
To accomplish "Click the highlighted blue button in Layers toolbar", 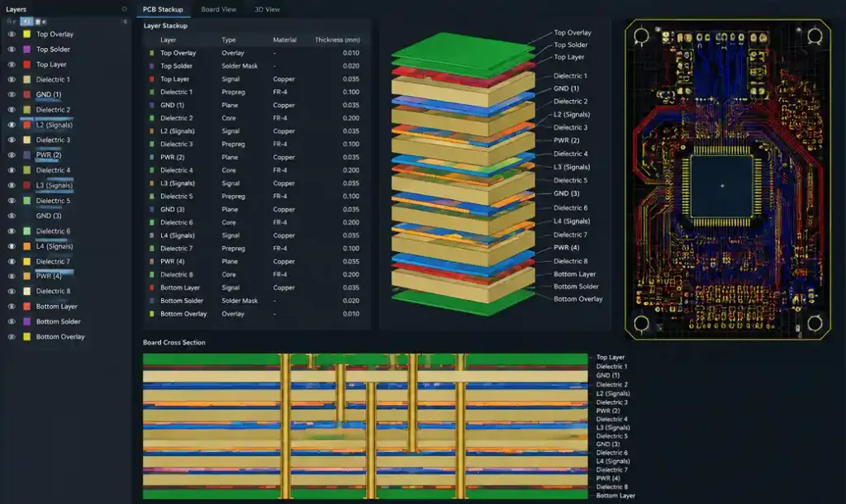I will pyautogui.click(x=26, y=21).
